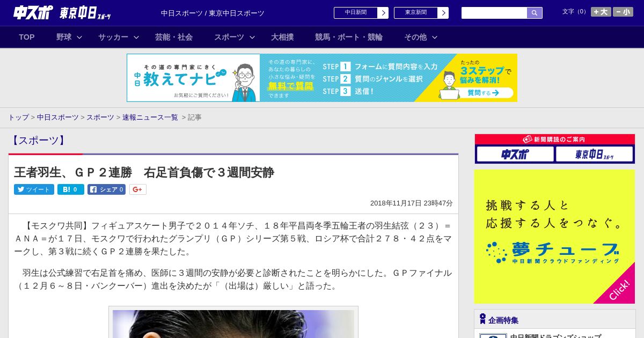
Task: Open 芸能・社会 section
Action: [x=174, y=37]
